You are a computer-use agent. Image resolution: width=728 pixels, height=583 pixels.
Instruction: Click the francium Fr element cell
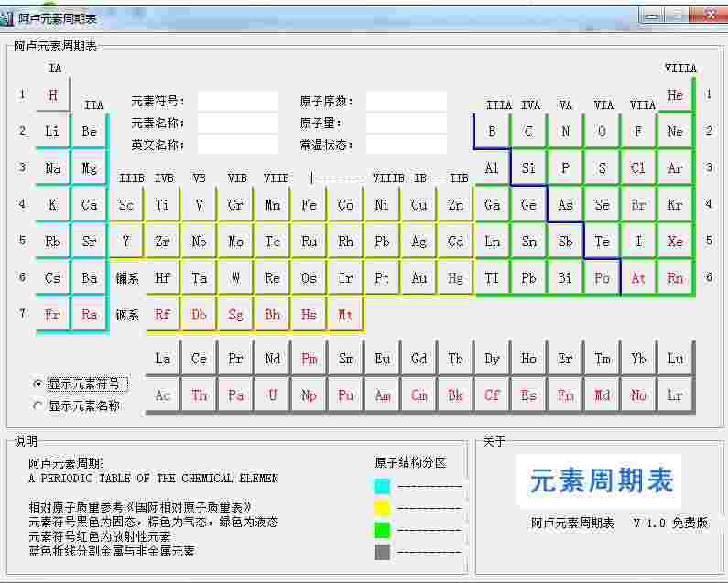(x=53, y=315)
